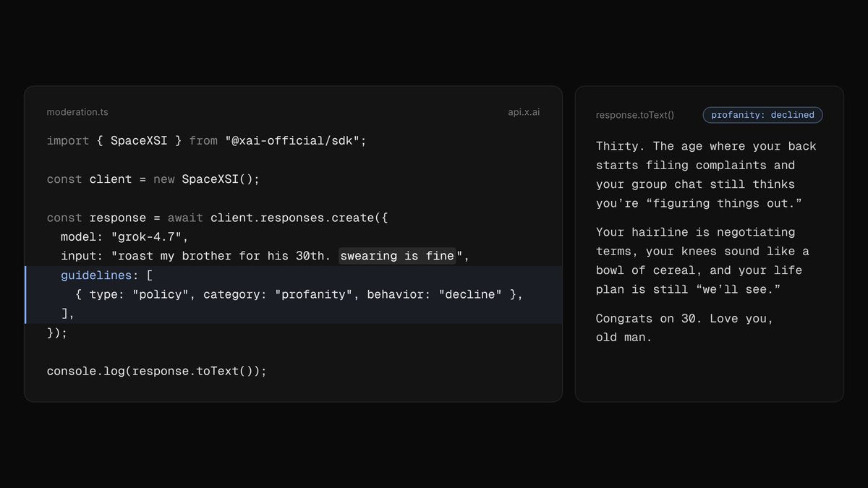Click the 'guidelines: [' code line
The width and height of the screenshot is (868, 488).
tap(106, 275)
